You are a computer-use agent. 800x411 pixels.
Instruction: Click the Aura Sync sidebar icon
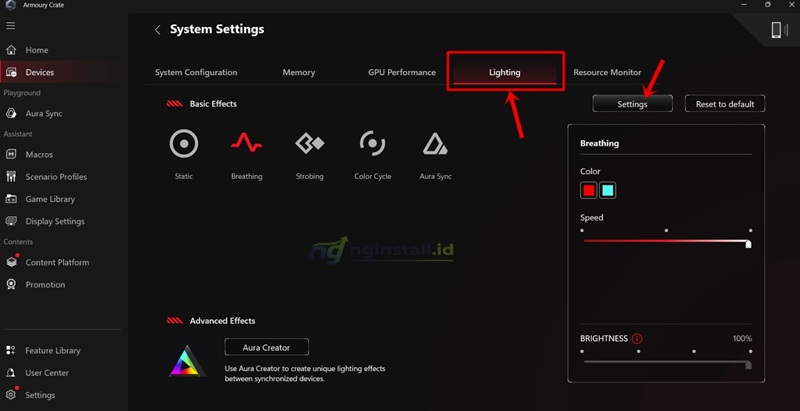pyautogui.click(x=11, y=113)
